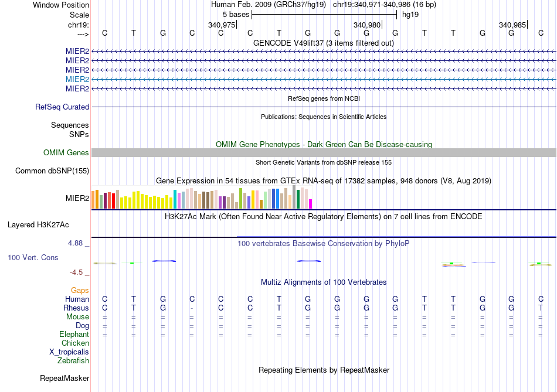Select the Scale track label

click(x=79, y=15)
